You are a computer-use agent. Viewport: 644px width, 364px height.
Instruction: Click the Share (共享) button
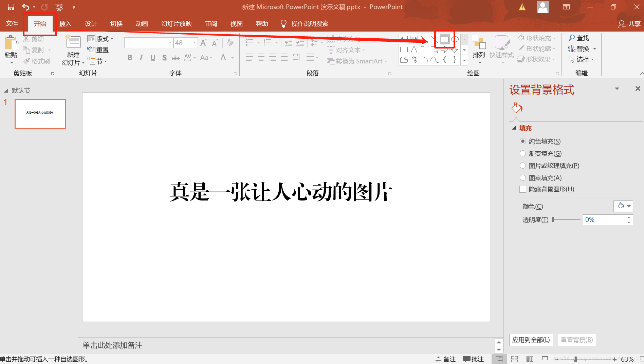click(629, 24)
